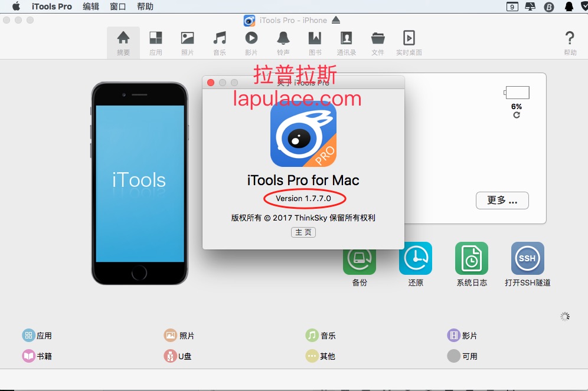Click the 版权所有 © 2017 ThinkSky copyright text
This screenshot has width=588, height=391.
pyautogui.click(x=303, y=218)
